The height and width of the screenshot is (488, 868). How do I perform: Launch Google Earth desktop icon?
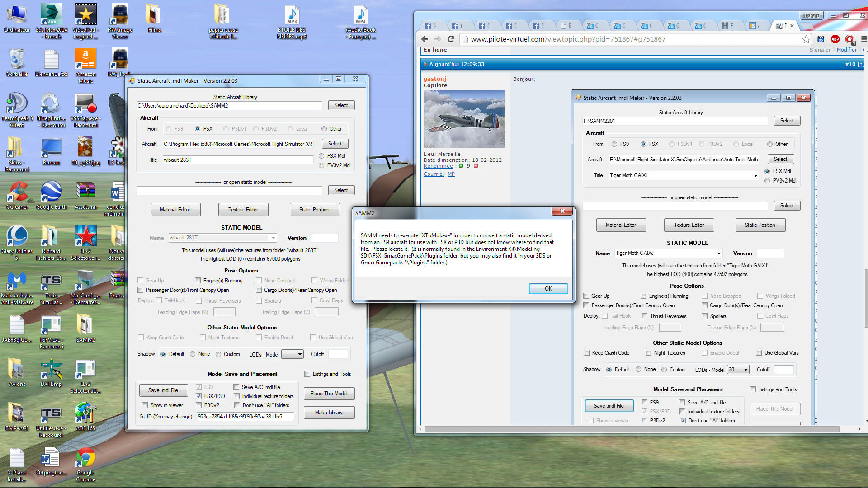(x=51, y=195)
